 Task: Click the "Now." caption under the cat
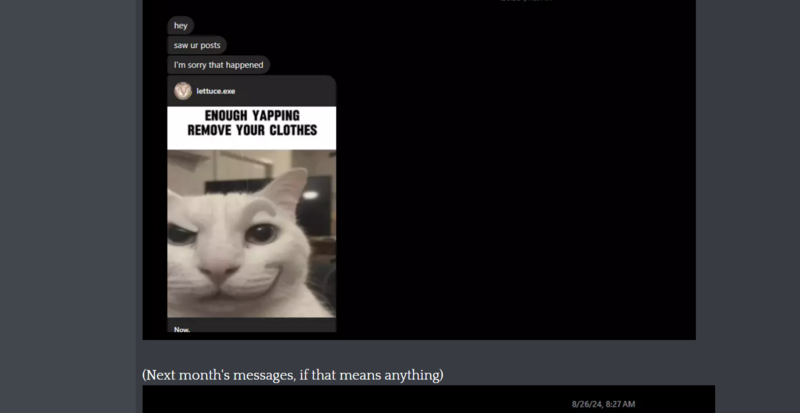tap(182, 329)
